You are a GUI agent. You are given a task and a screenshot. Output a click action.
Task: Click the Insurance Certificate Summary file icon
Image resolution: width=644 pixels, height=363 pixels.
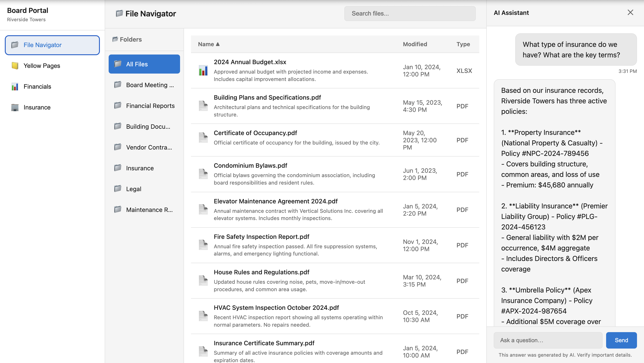203,352
